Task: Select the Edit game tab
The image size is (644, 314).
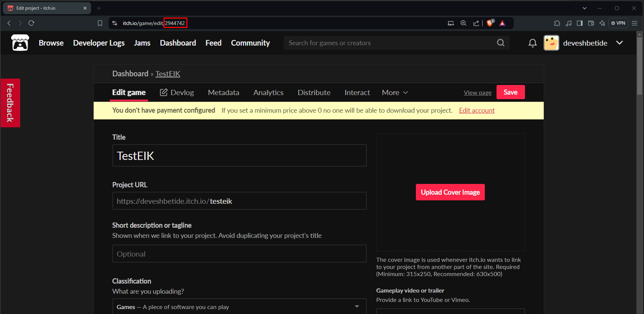Action: pyautogui.click(x=129, y=92)
